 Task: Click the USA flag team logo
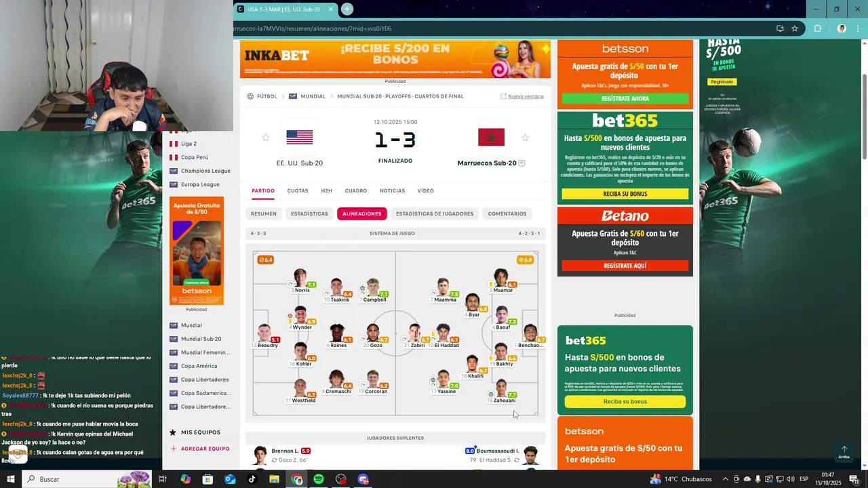299,138
